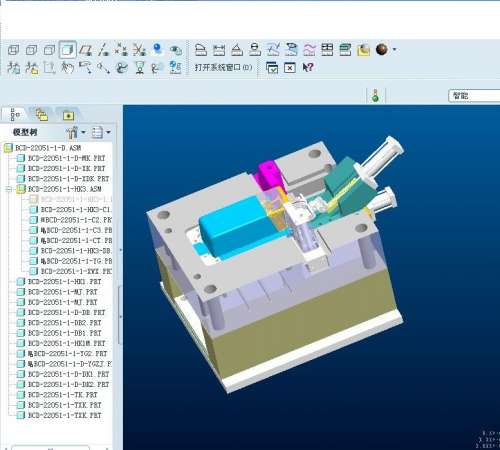Viewport: 500px width, 450px height.
Task: Click the brown sphere appearance icon
Action: pos(382,49)
